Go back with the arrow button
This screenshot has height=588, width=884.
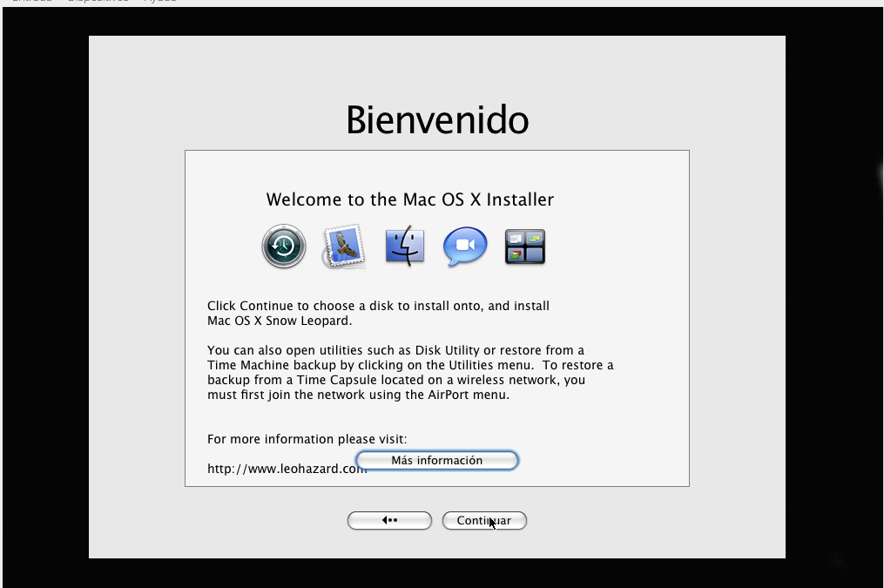click(x=389, y=520)
